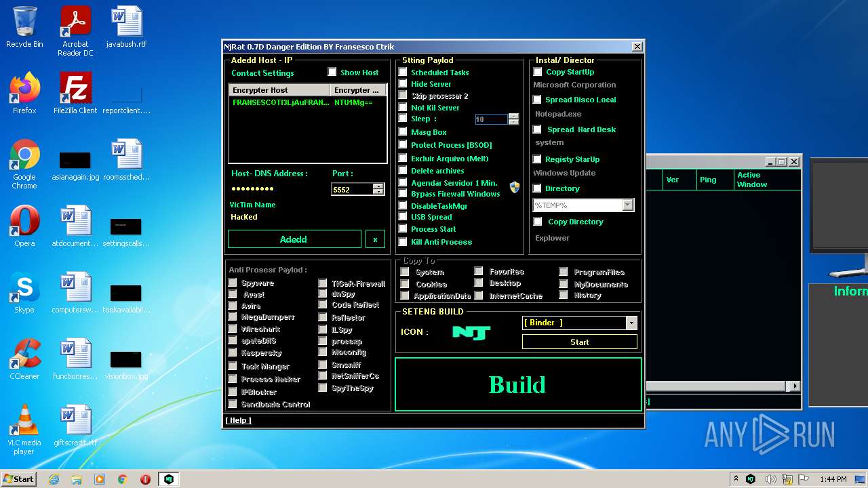Select the FRANSESCOTI3LjAuFRAN host row
The height and width of the screenshot is (488, 868).
tap(307, 102)
